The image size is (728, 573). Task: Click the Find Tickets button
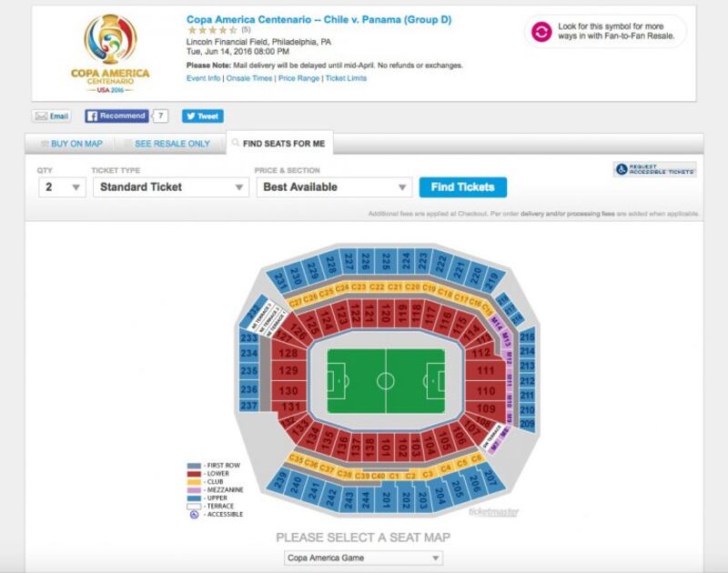click(x=463, y=187)
